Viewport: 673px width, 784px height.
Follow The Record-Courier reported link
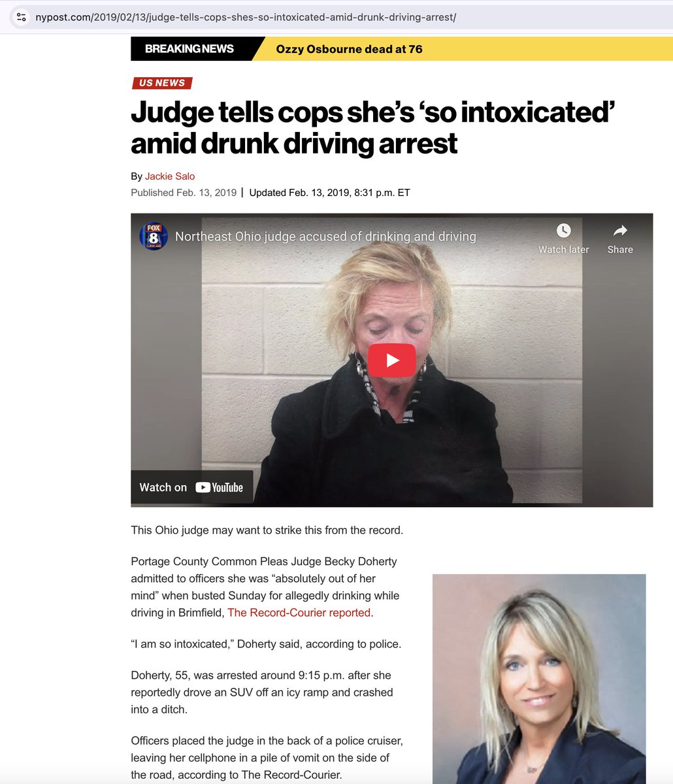coord(301,613)
